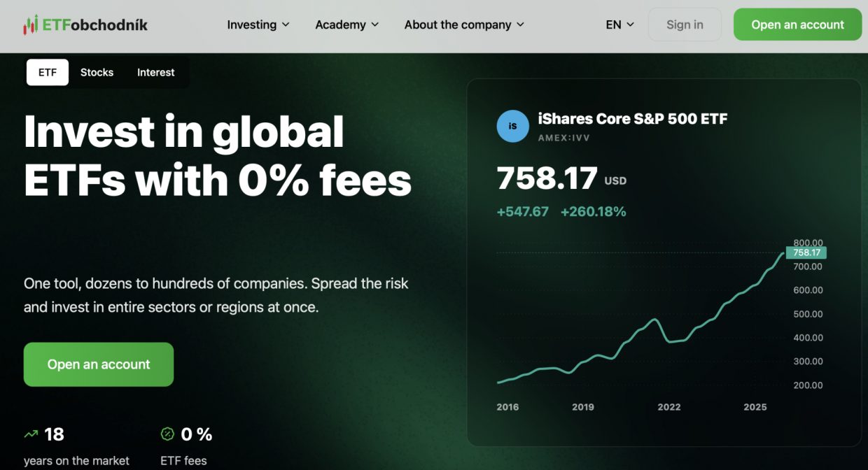Screen dimensions: 868x470
Task: Click the ETFobchodník candlestick logo icon
Action: point(30,25)
